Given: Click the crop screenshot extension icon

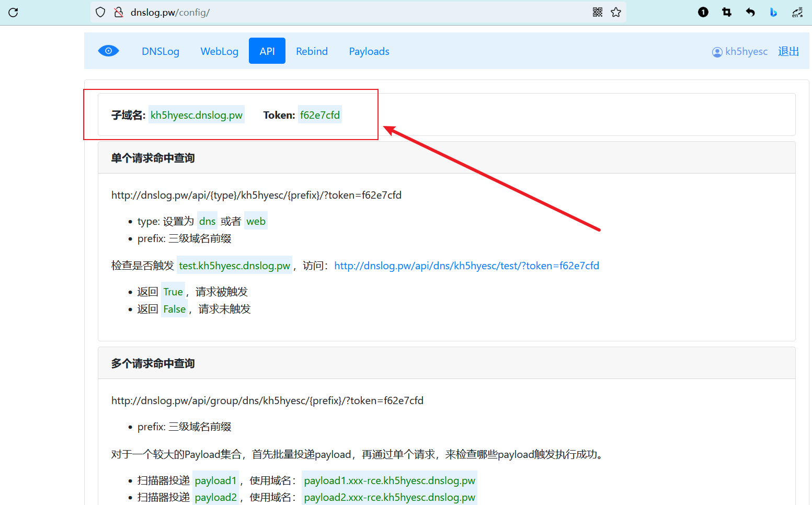Looking at the screenshot, I should (x=727, y=12).
